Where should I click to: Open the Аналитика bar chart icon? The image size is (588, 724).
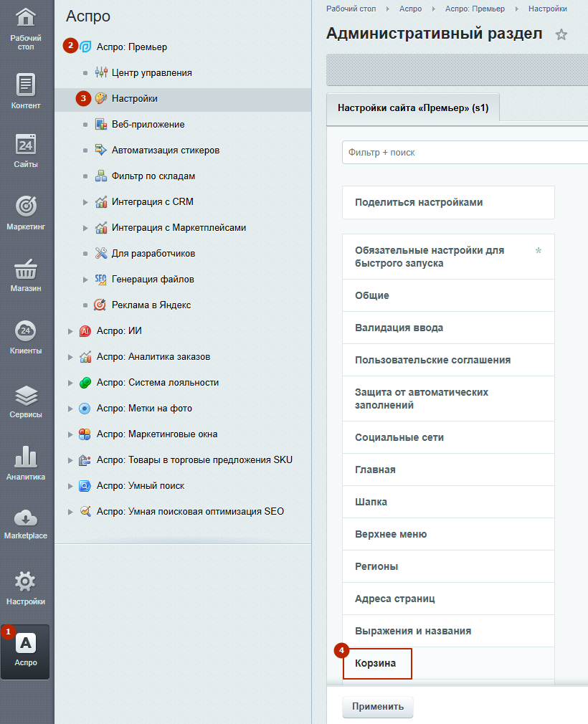click(x=26, y=456)
